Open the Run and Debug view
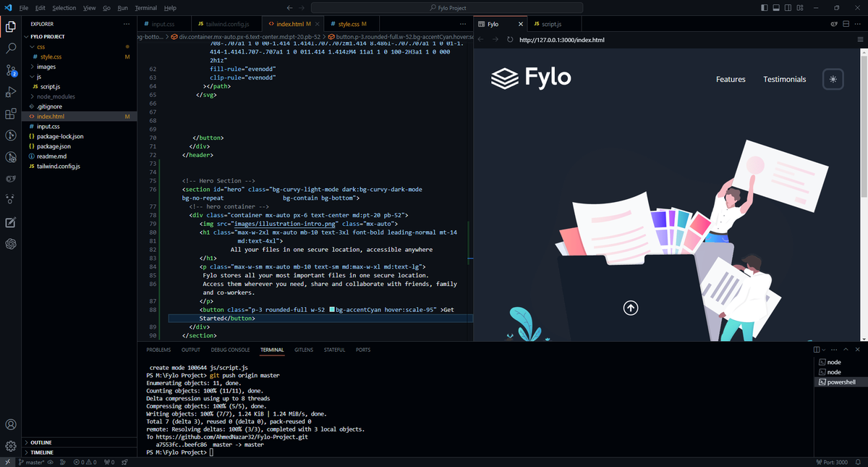Image resolution: width=868 pixels, height=467 pixels. (11, 92)
